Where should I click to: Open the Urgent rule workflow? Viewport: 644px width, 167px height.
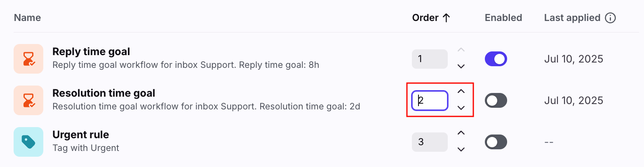pos(81,135)
